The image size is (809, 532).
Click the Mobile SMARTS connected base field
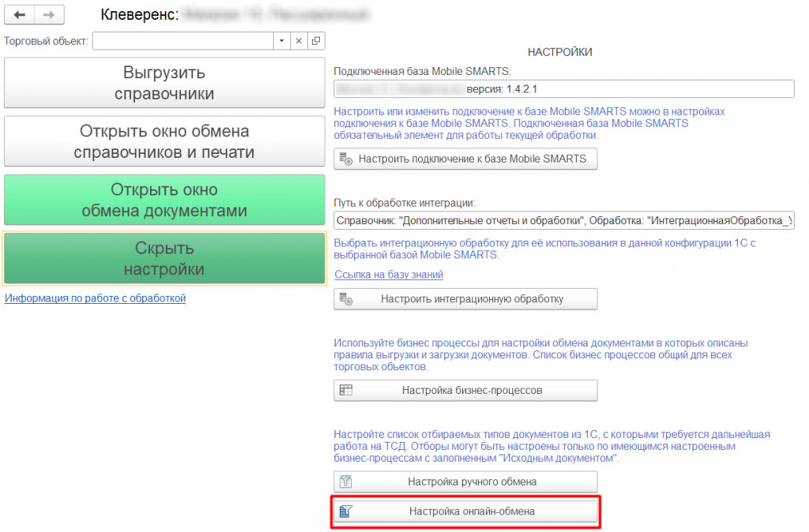[x=563, y=88]
